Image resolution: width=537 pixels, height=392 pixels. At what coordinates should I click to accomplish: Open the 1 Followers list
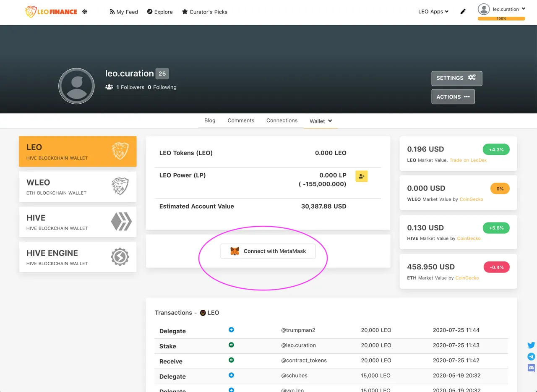[130, 87]
